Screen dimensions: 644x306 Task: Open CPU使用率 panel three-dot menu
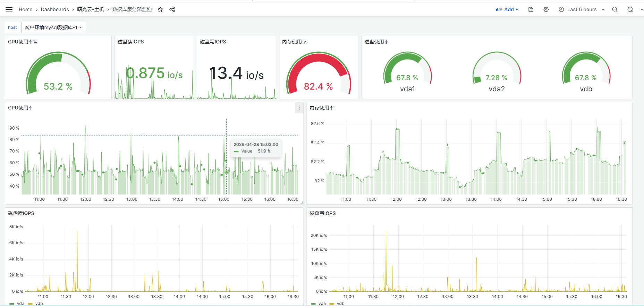tap(299, 108)
